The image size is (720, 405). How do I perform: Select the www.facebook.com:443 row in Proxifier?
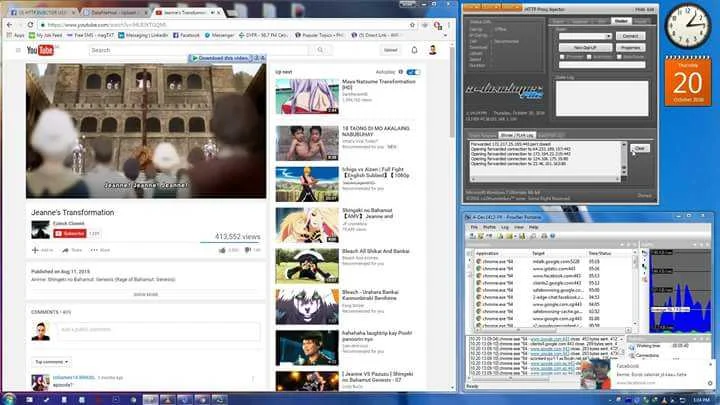coord(552,276)
